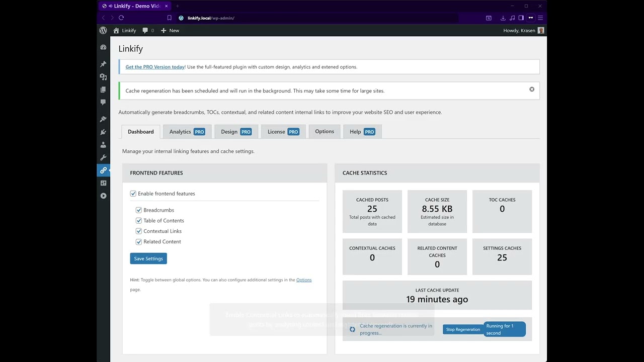Click the '19 minutes ago' last update text
Image resolution: width=644 pixels, height=362 pixels.
pyautogui.click(x=437, y=300)
